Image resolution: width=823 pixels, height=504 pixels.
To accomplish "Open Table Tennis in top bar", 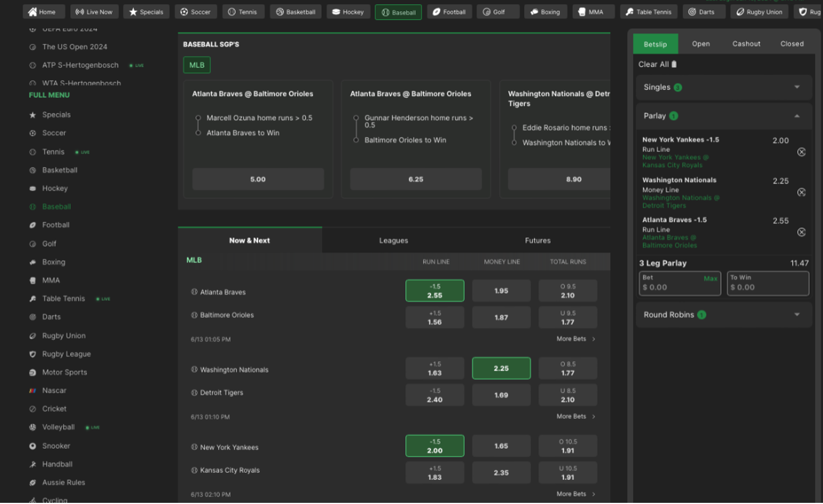I will coord(649,12).
